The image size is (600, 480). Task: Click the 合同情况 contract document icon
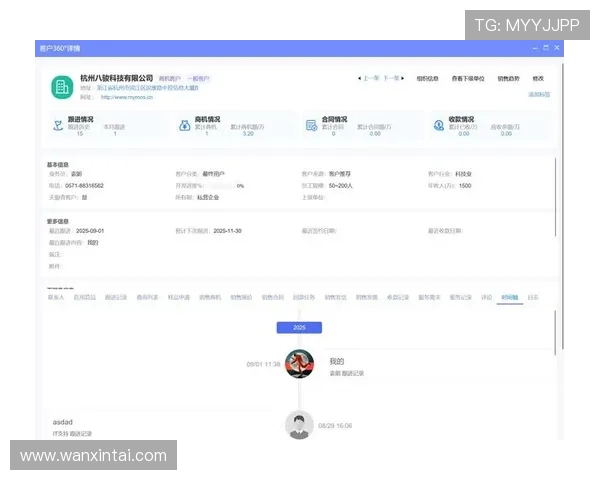point(311,125)
